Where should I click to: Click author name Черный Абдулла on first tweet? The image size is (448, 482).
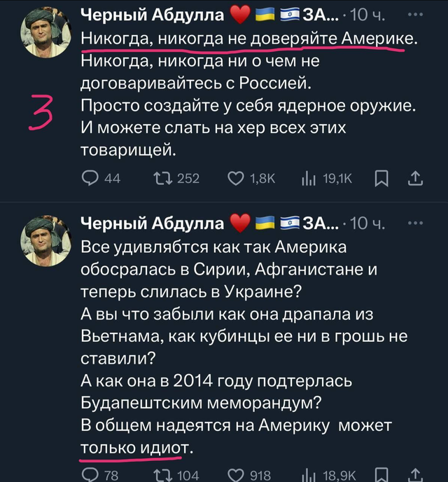click(x=153, y=15)
